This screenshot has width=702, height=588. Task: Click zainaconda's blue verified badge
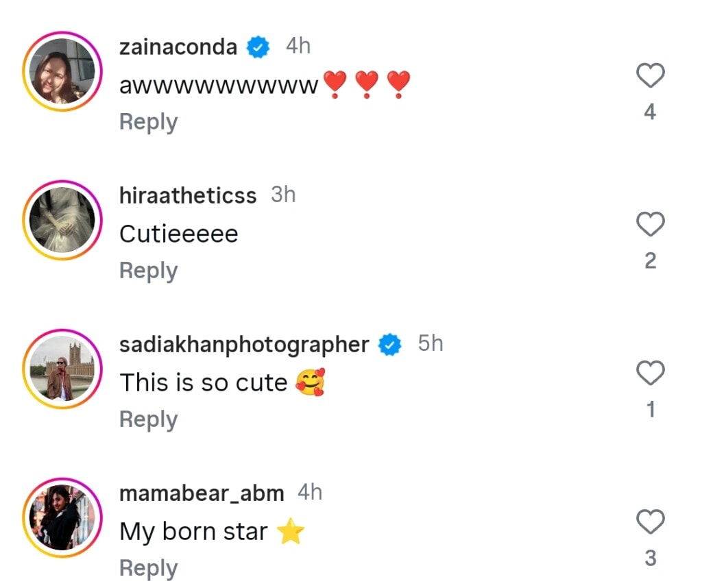[258, 47]
